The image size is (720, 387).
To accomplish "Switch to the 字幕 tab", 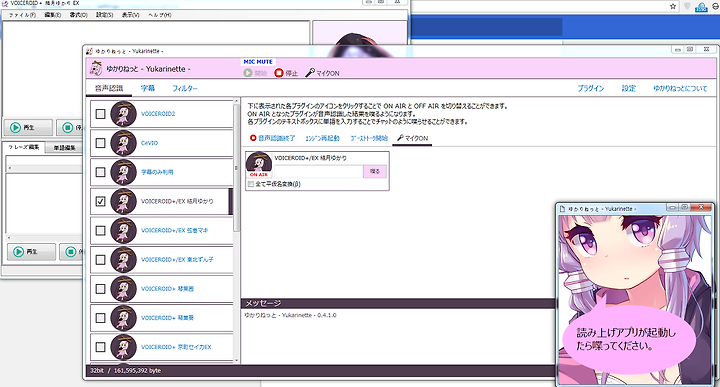I will click(148, 88).
